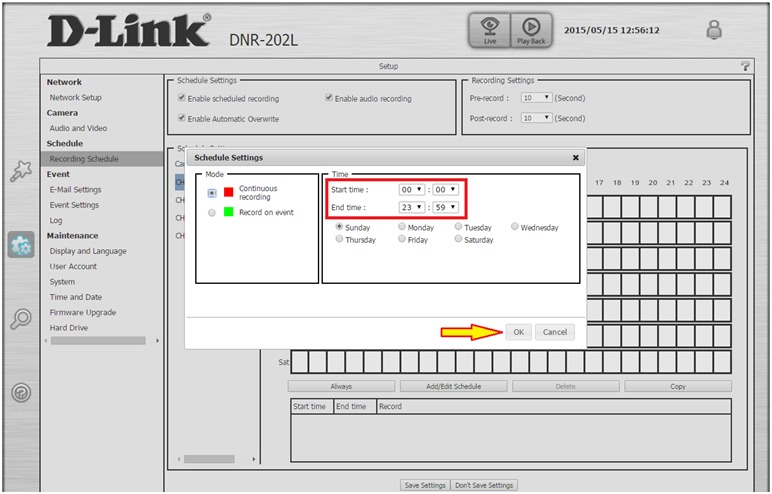Select the Record on event mode
772x494 pixels.
click(x=211, y=213)
